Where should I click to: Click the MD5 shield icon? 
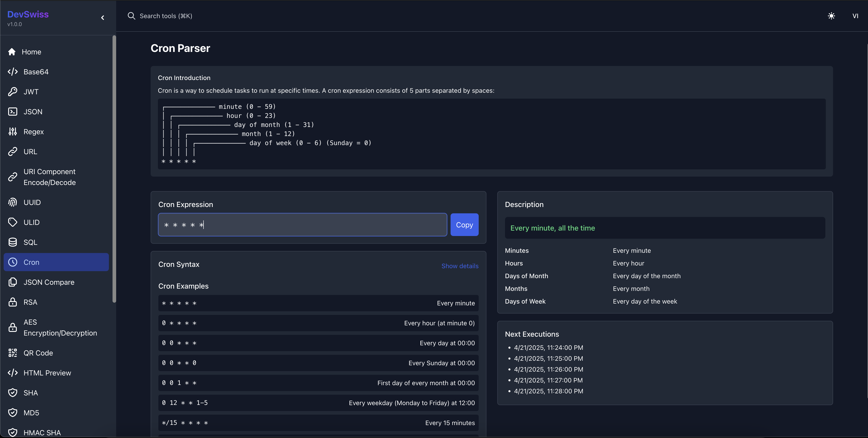[12, 413]
